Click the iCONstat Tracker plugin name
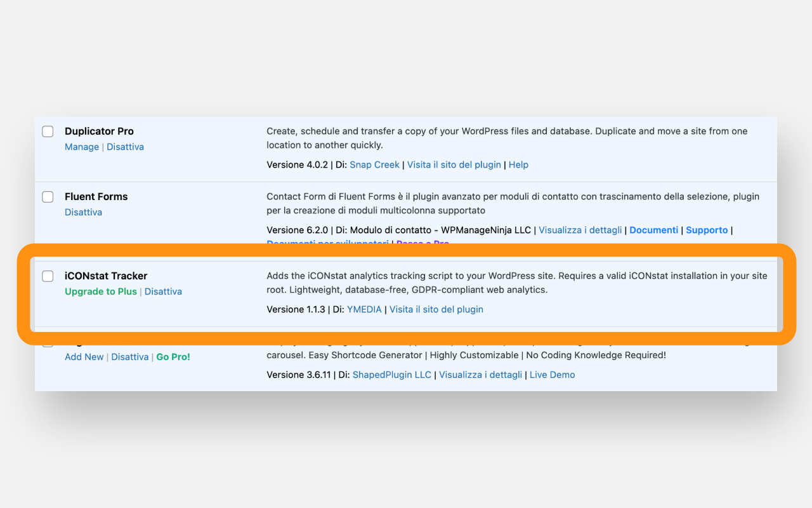The height and width of the screenshot is (508, 812). coord(106,276)
